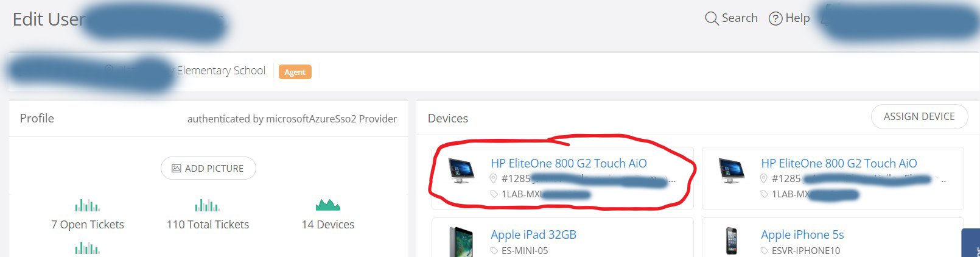Click the ESVR-IPHONE10 tag icon
Viewport: 980px width, 257px height.
[765, 251]
